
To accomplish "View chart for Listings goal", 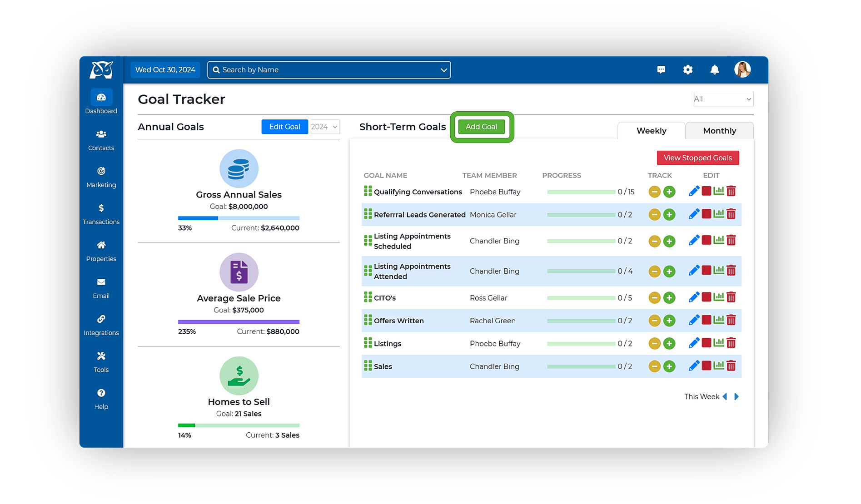I will [x=718, y=342].
